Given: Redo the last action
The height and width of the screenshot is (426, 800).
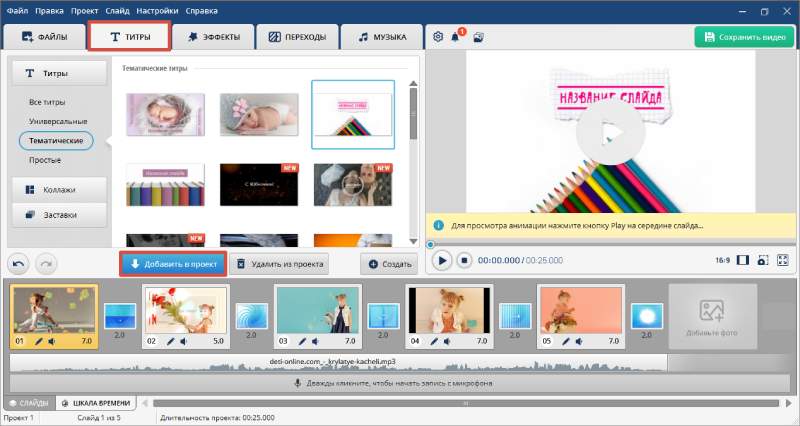Looking at the screenshot, I should tap(46, 264).
